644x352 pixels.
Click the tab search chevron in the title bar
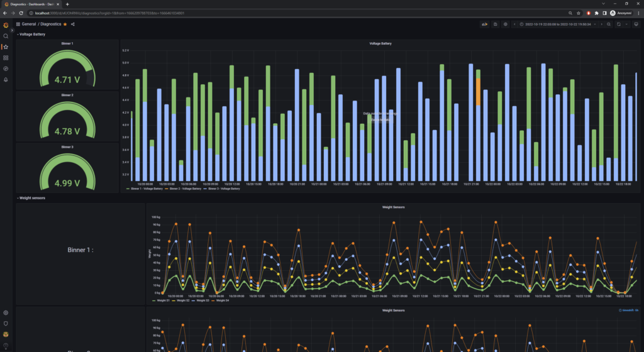pyautogui.click(x=603, y=4)
